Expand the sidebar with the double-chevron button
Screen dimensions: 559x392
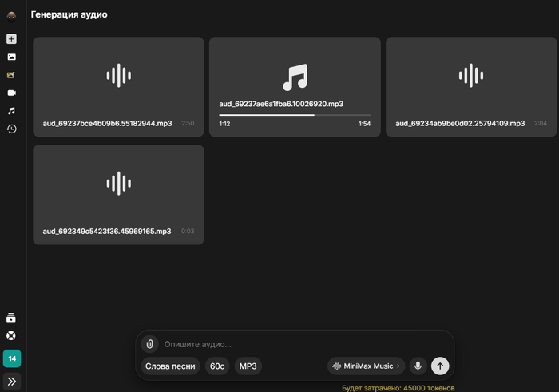[12, 381]
